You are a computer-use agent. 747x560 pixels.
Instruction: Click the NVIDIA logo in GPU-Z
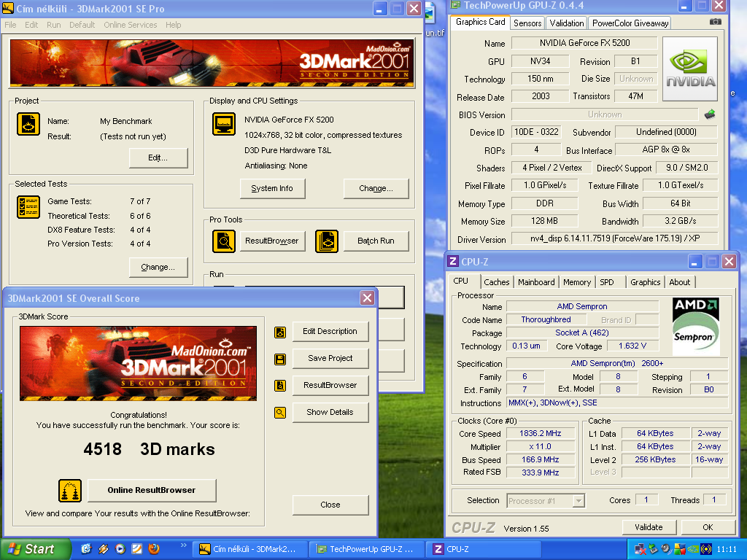[x=690, y=69]
